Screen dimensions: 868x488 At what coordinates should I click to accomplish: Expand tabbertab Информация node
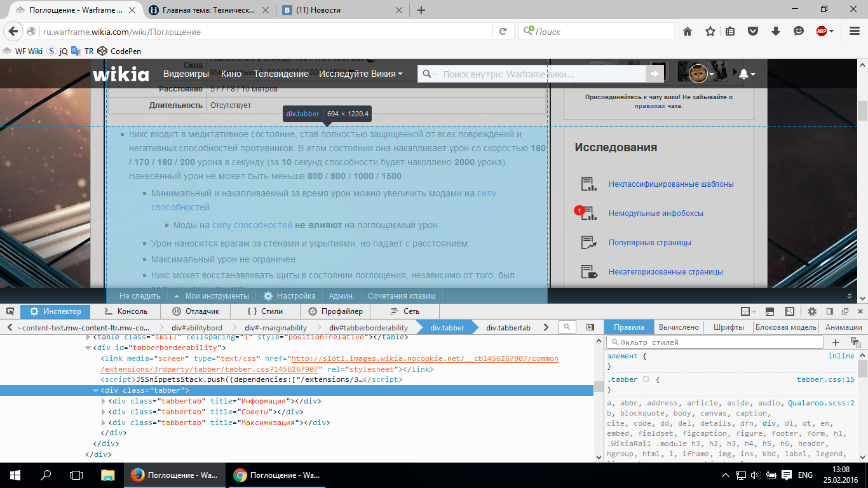click(x=104, y=401)
